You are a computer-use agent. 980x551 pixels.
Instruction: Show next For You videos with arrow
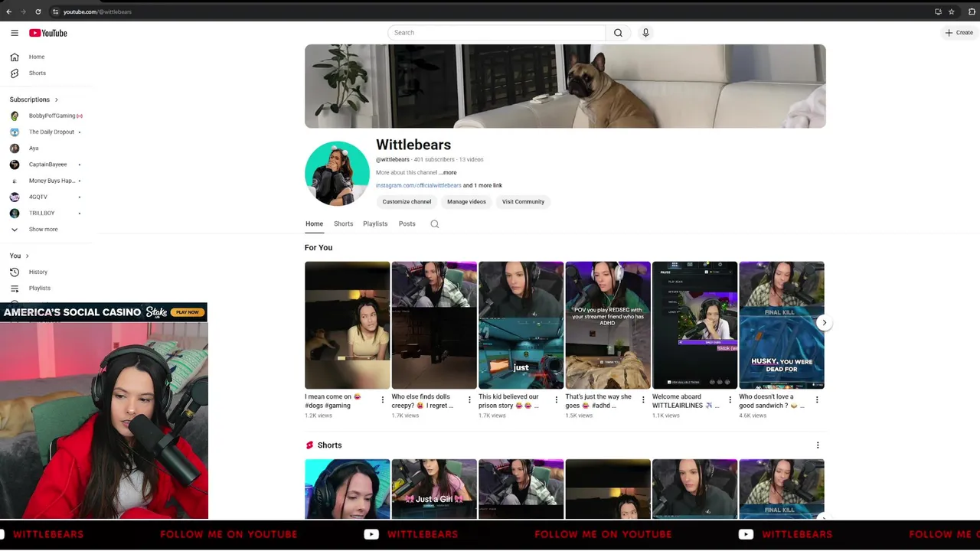824,323
